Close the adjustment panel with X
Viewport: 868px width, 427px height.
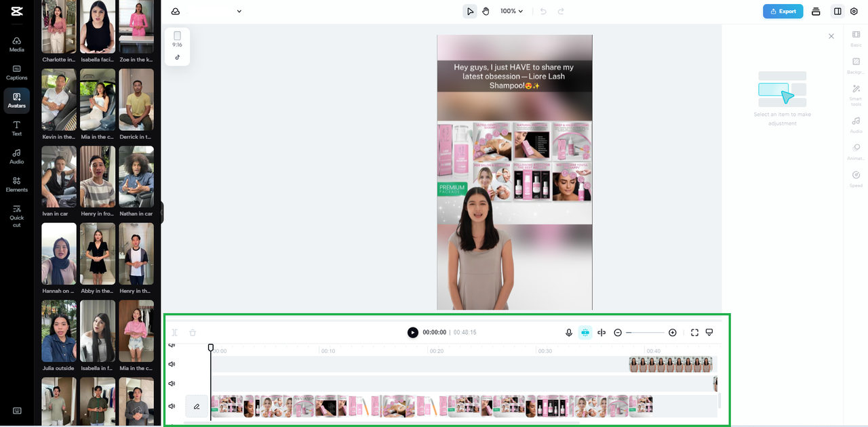(x=831, y=36)
